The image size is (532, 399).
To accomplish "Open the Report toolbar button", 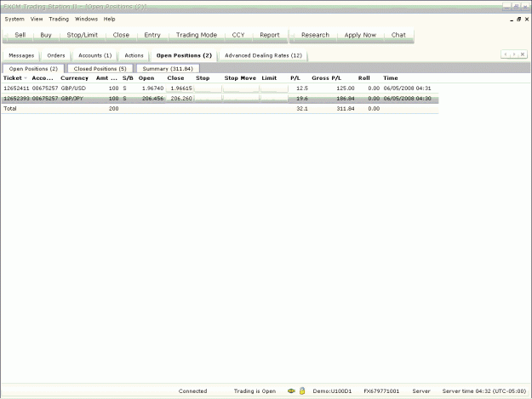I will (270, 35).
